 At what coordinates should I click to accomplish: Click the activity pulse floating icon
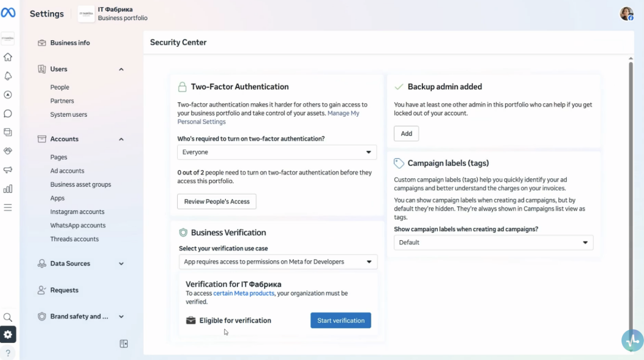tap(632, 341)
